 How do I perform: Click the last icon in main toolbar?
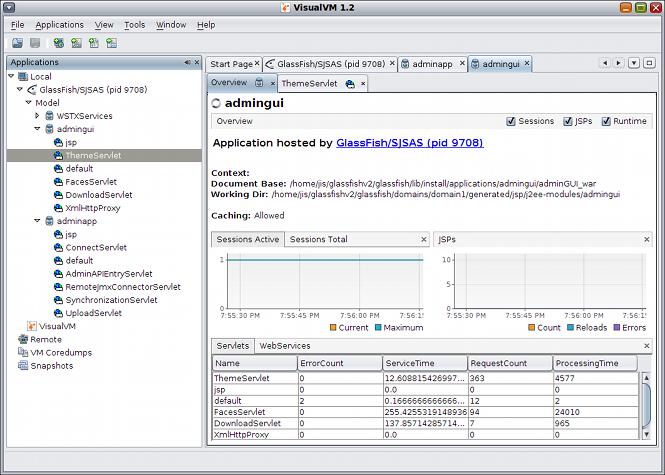(110, 44)
